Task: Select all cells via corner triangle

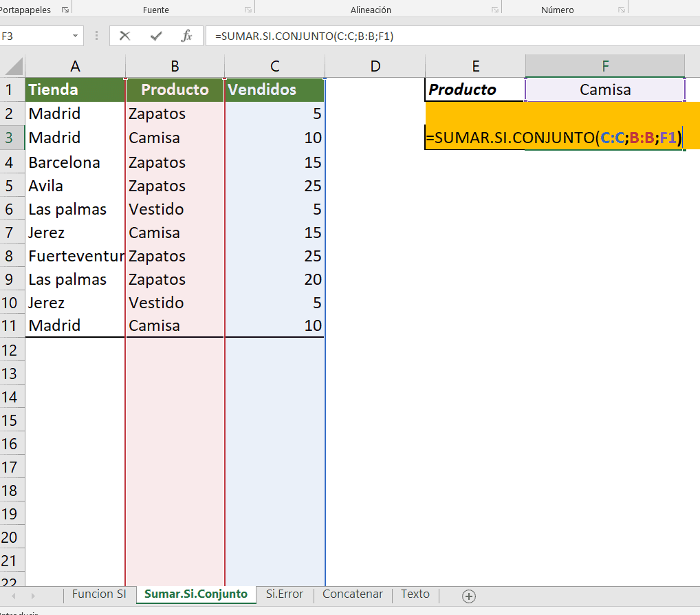Action: [x=13, y=66]
